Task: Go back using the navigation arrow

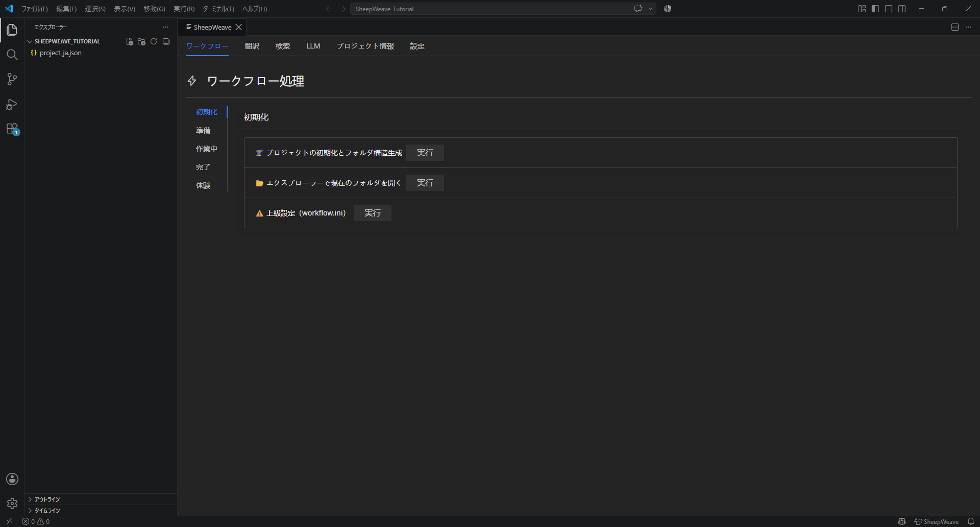Action: click(329, 9)
